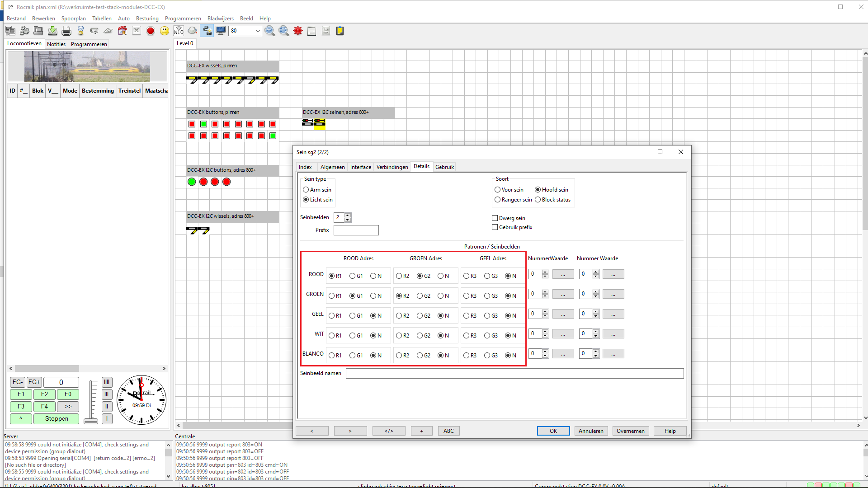The width and height of the screenshot is (868, 488).
Task: Click the red emergency stop toolbar icon
Action: coord(151,31)
